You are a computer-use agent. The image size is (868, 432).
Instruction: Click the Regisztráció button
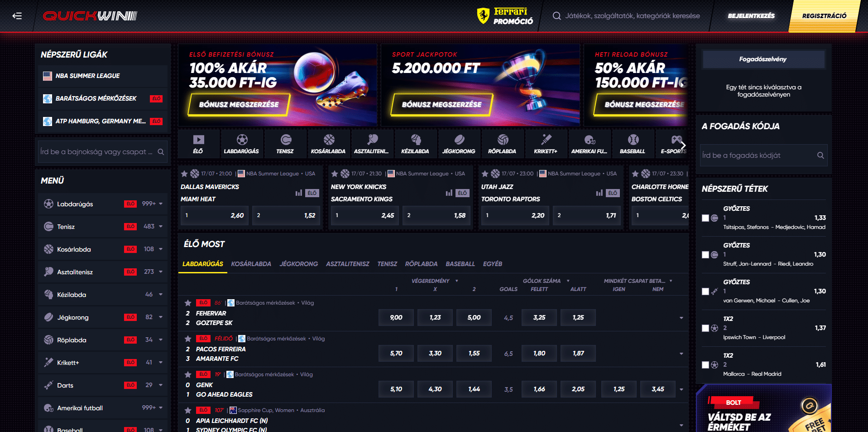824,16
